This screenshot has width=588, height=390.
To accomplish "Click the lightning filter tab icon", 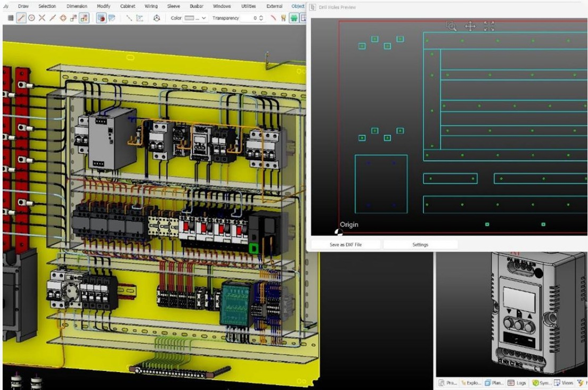I will pos(581,383).
